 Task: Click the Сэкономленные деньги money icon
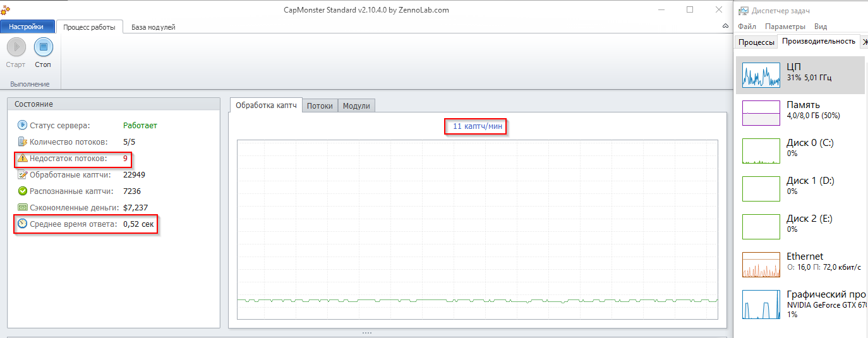point(23,207)
